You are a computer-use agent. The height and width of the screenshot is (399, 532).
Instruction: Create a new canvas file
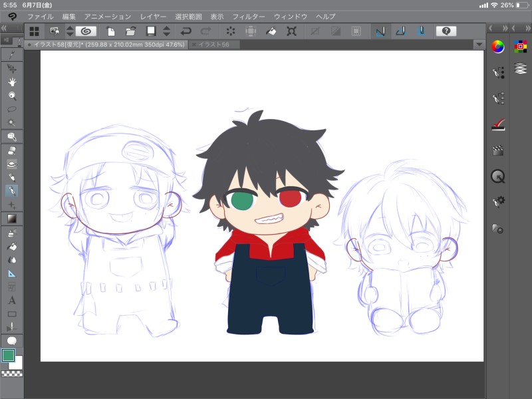click(x=110, y=31)
